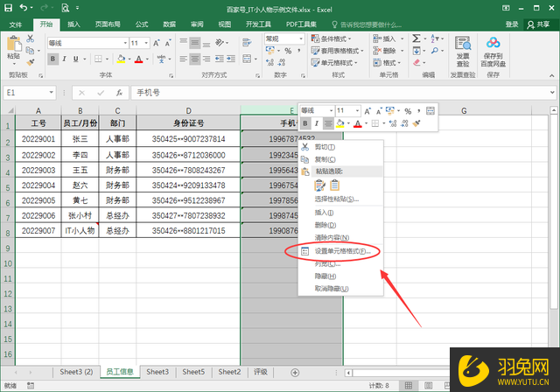Choose 设置单元格格式 Format Cells in context menu

[340, 251]
